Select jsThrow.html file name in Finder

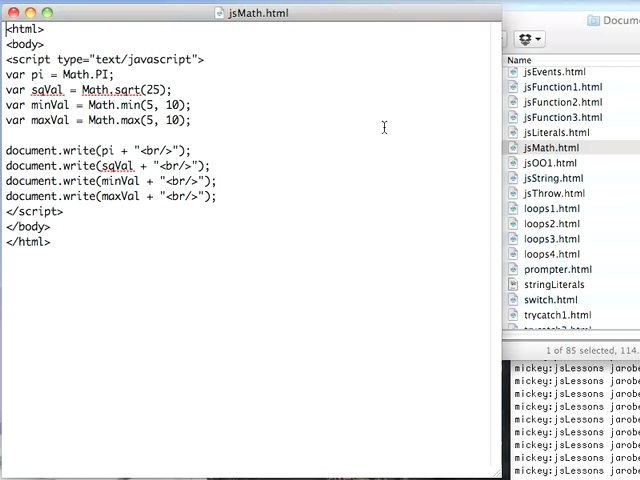tap(555, 193)
